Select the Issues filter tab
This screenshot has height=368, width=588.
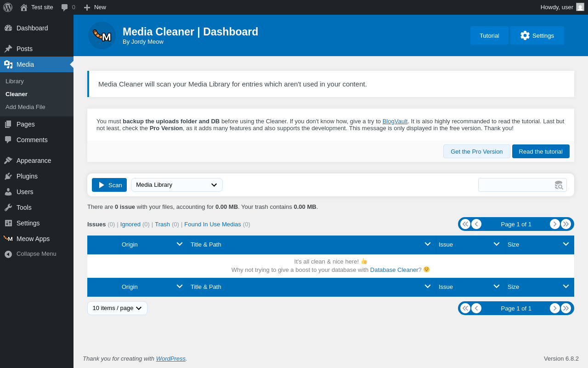coord(96,224)
